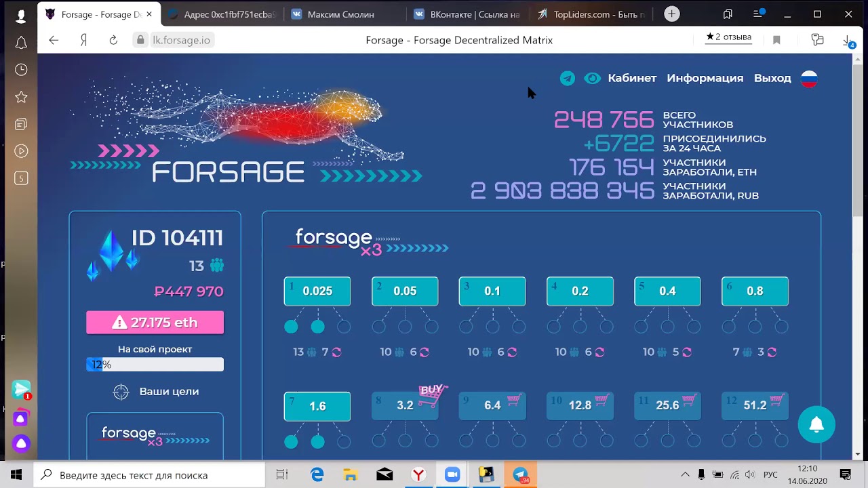Screen dimensions: 868x488
Task: Select x3 level 5 slot 0.4
Action: pyautogui.click(x=667, y=291)
